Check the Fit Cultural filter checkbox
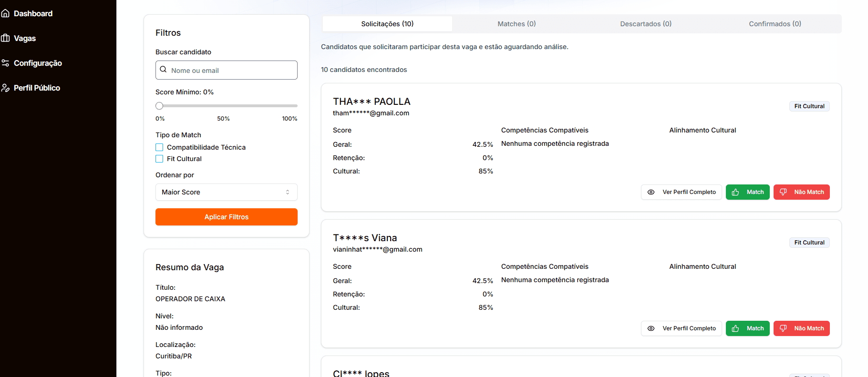The image size is (868, 377). pyautogui.click(x=159, y=159)
